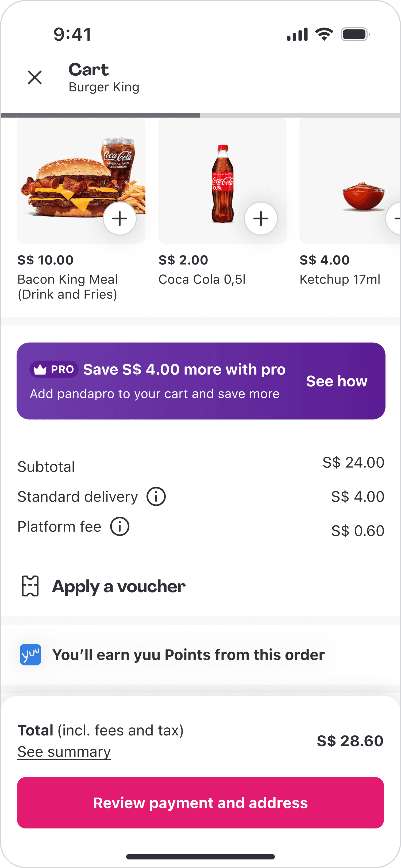Image resolution: width=401 pixels, height=868 pixels.
Task: Add Coca Cola 0,5l with plus button
Action: click(x=260, y=218)
